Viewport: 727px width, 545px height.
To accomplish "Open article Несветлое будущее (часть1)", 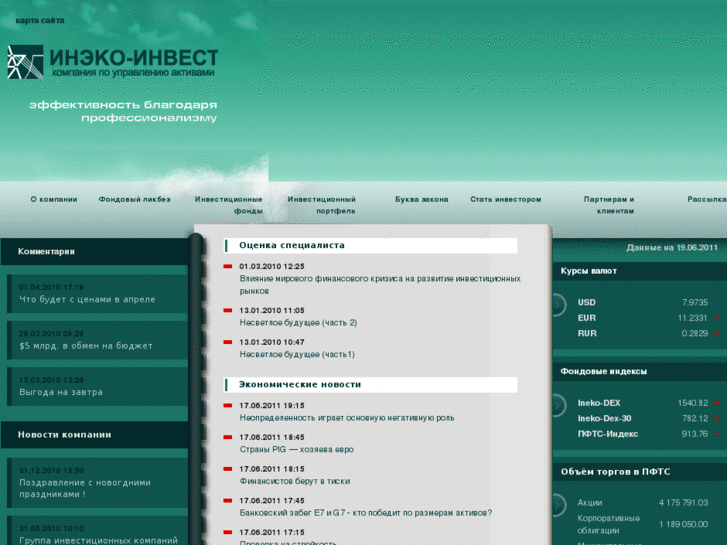I will [x=297, y=354].
